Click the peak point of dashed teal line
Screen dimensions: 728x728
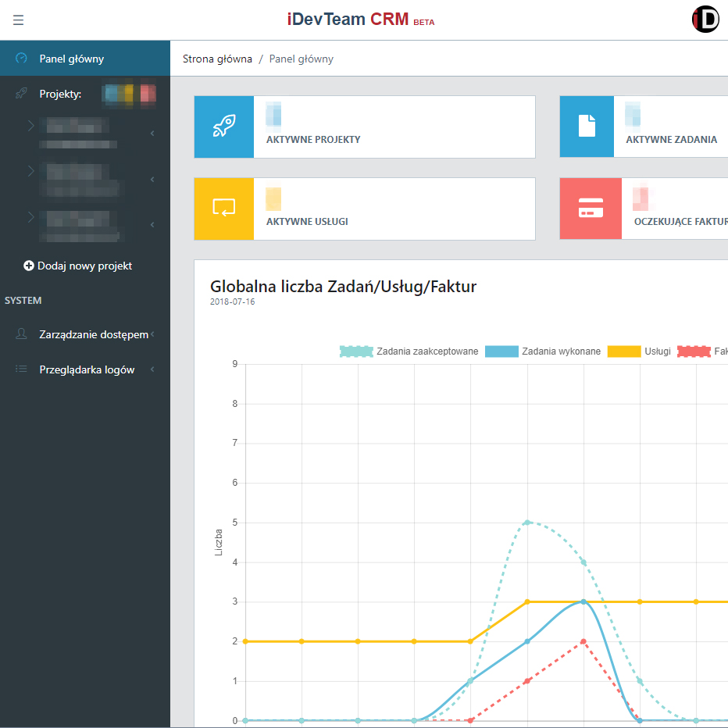527,523
